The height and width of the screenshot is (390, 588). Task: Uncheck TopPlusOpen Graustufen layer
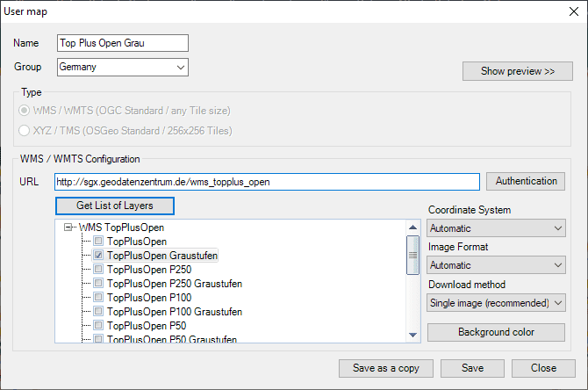click(x=98, y=256)
